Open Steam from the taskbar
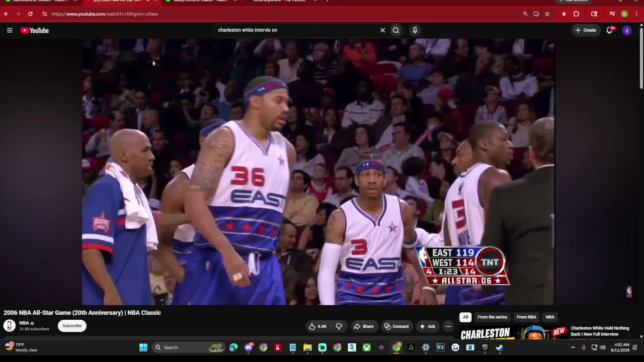The image size is (644, 362). click(500, 347)
